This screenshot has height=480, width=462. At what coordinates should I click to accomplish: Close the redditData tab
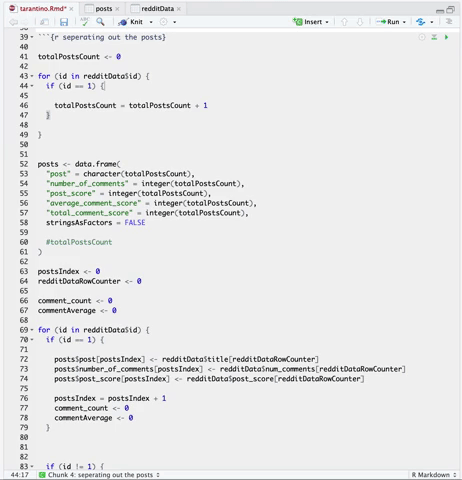[x=179, y=9]
